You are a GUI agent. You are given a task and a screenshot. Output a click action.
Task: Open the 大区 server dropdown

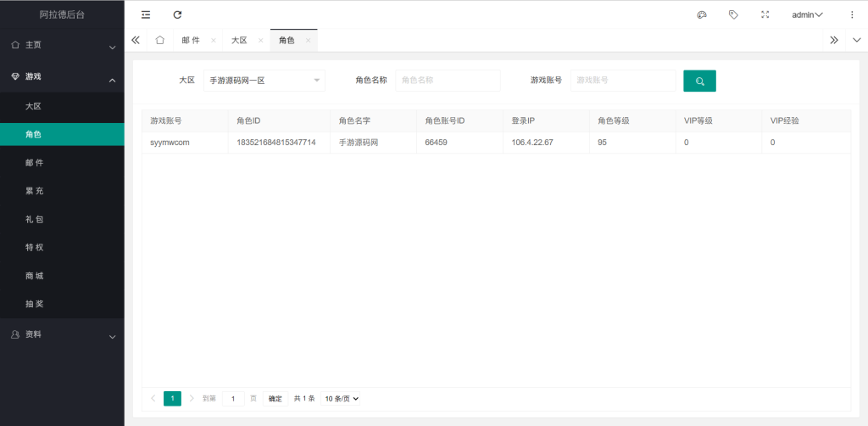pyautogui.click(x=264, y=81)
